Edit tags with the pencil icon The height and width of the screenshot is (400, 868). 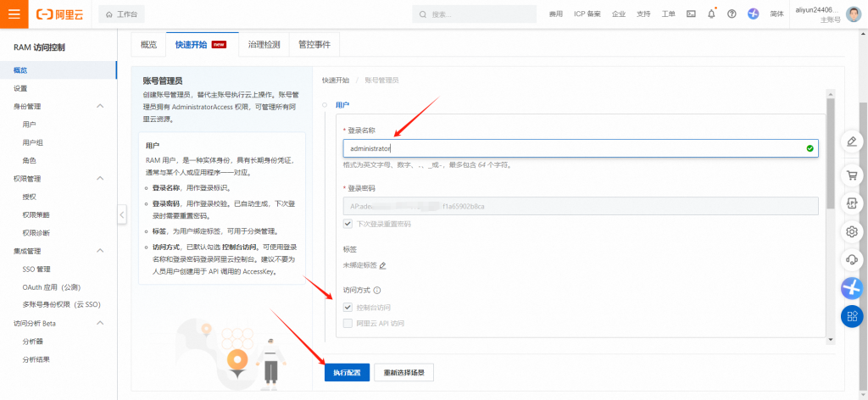(382, 265)
